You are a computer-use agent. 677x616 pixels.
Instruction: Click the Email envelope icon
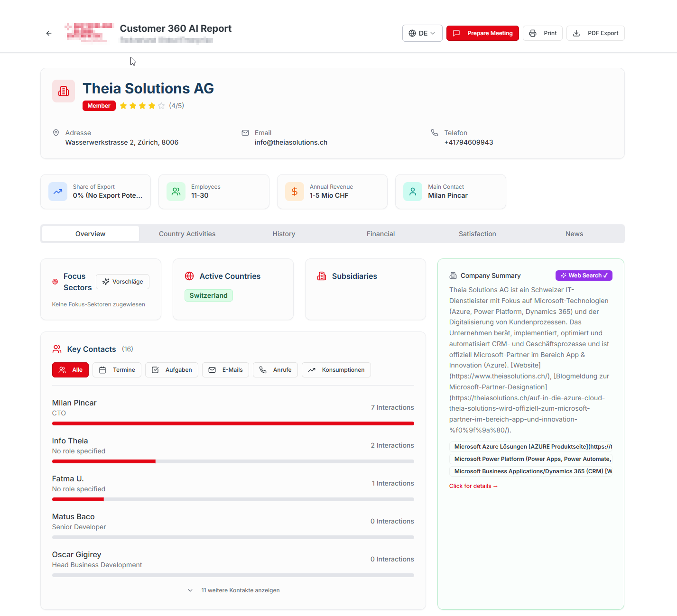245,133
